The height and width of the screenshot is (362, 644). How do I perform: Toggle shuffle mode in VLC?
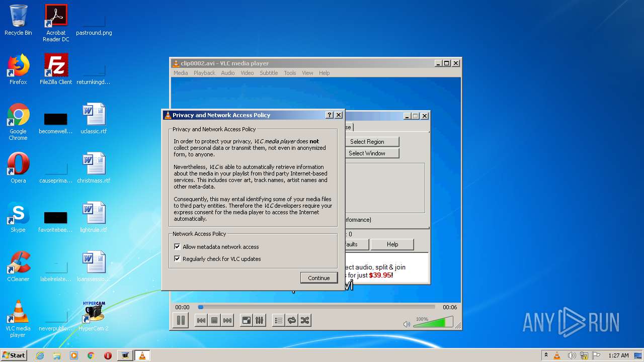(304, 320)
